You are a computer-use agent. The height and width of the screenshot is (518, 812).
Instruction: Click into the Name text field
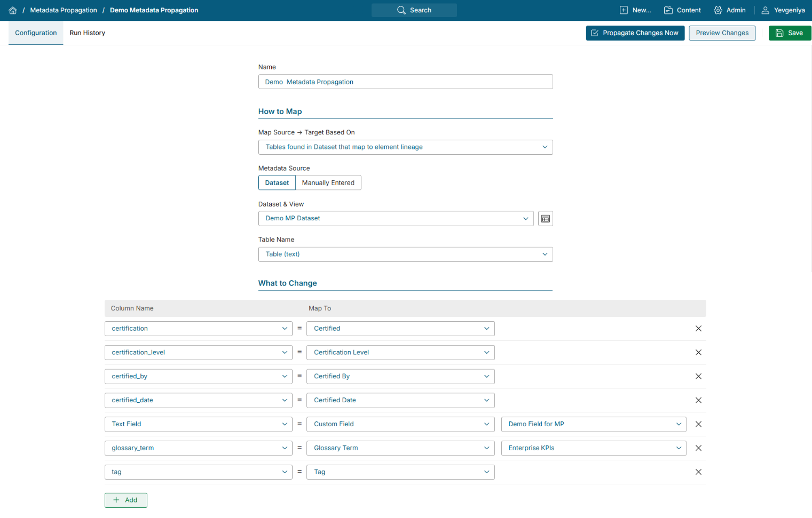405,82
